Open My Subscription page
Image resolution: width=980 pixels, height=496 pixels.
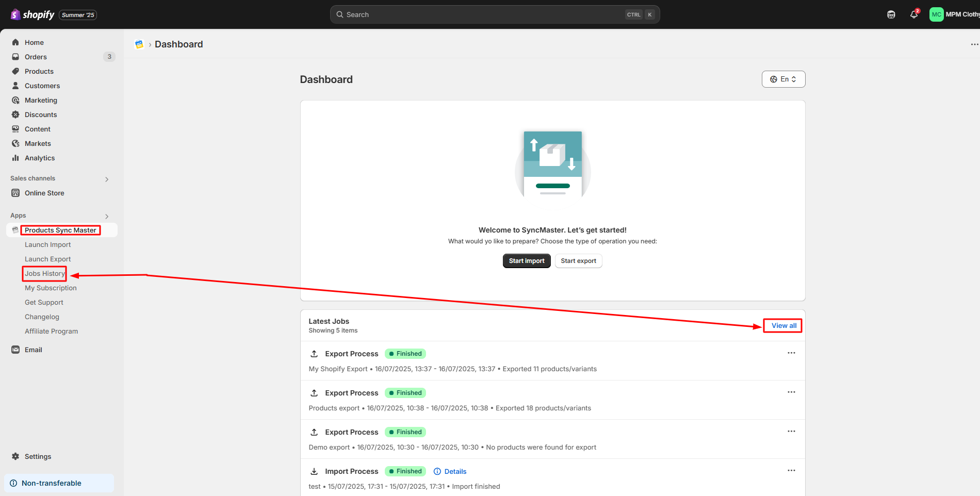51,288
